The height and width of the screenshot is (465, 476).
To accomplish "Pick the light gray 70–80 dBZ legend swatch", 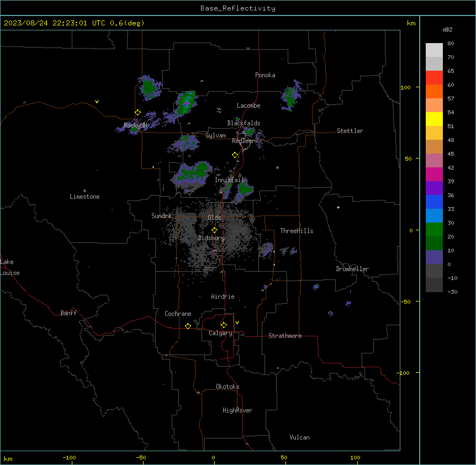I will pos(434,50).
